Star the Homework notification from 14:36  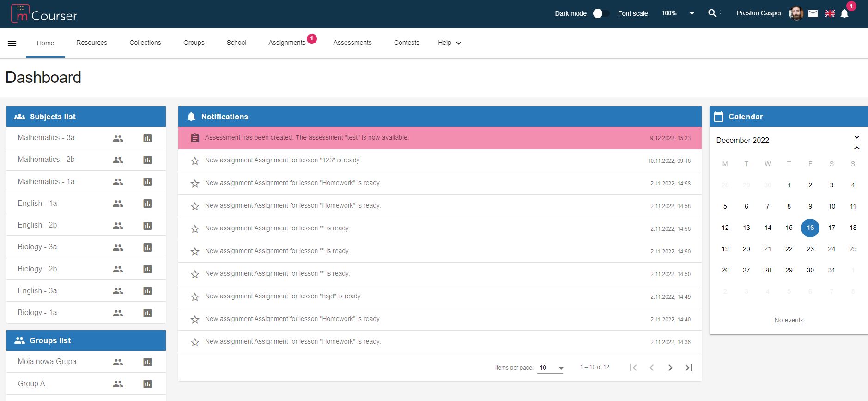click(195, 342)
